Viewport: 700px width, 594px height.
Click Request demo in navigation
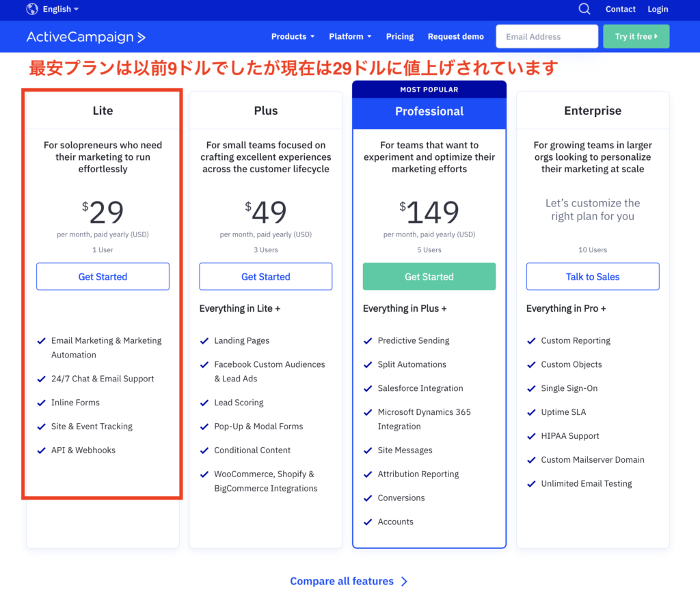[x=456, y=37]
